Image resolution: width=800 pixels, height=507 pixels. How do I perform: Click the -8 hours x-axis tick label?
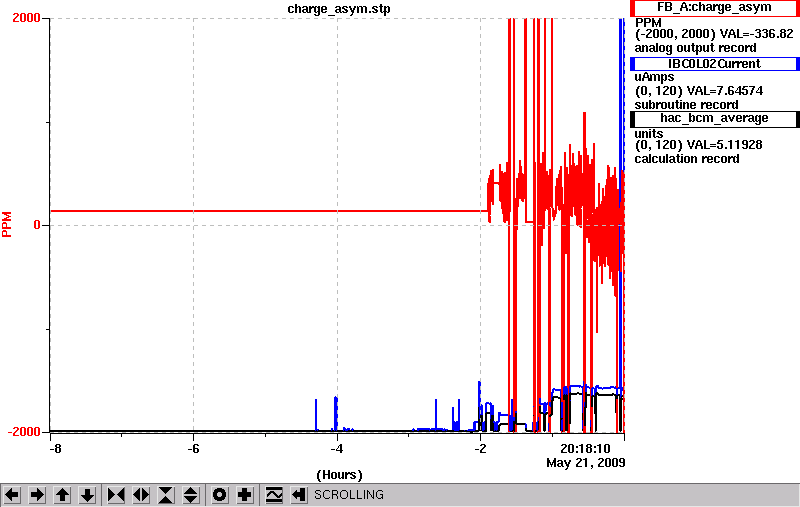pyautogui.click(x=55, y=449)
